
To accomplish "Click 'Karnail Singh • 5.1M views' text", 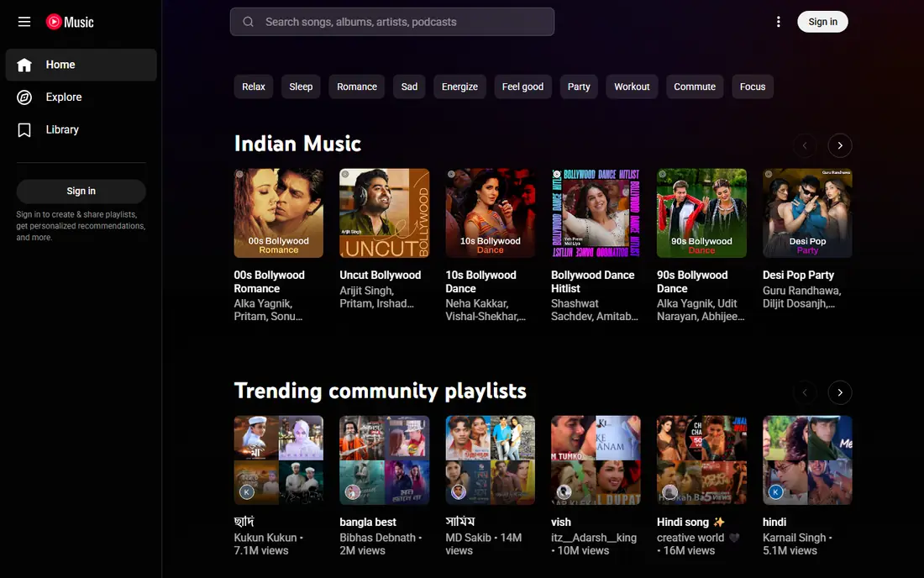I will pyautogui.click(x=797, y=544).
